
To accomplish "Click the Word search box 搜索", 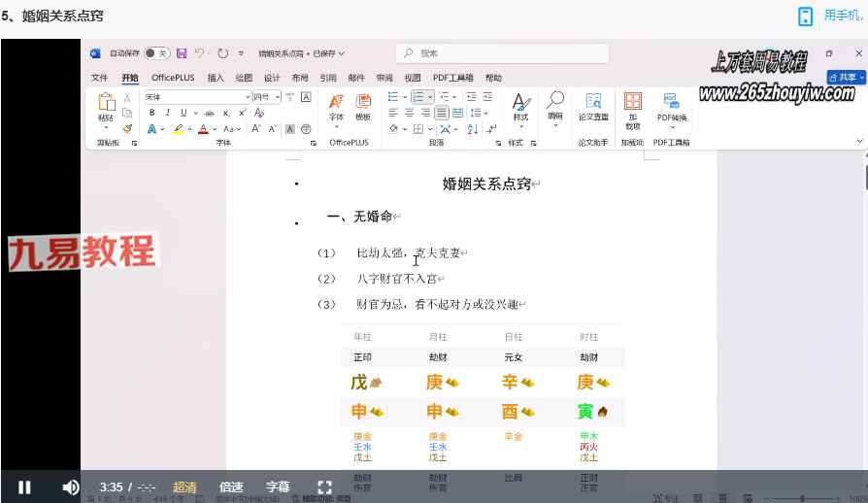I will click(x=502, y=53).
